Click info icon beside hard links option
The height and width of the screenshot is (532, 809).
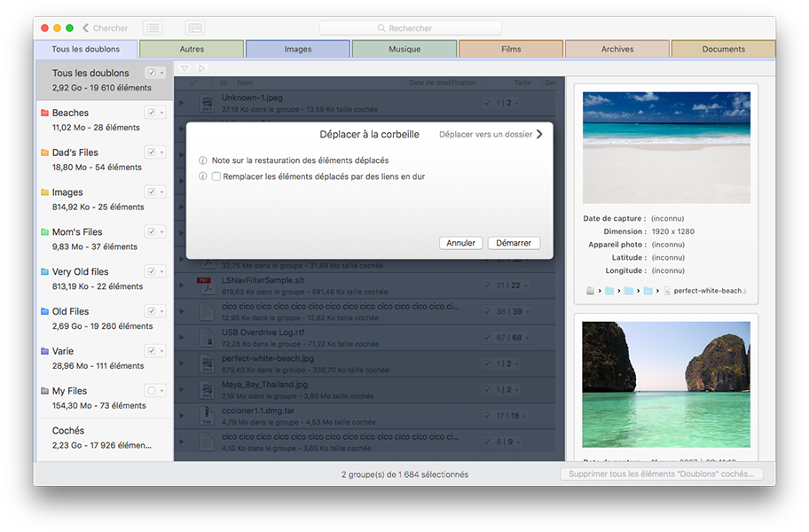pos(203,176)
